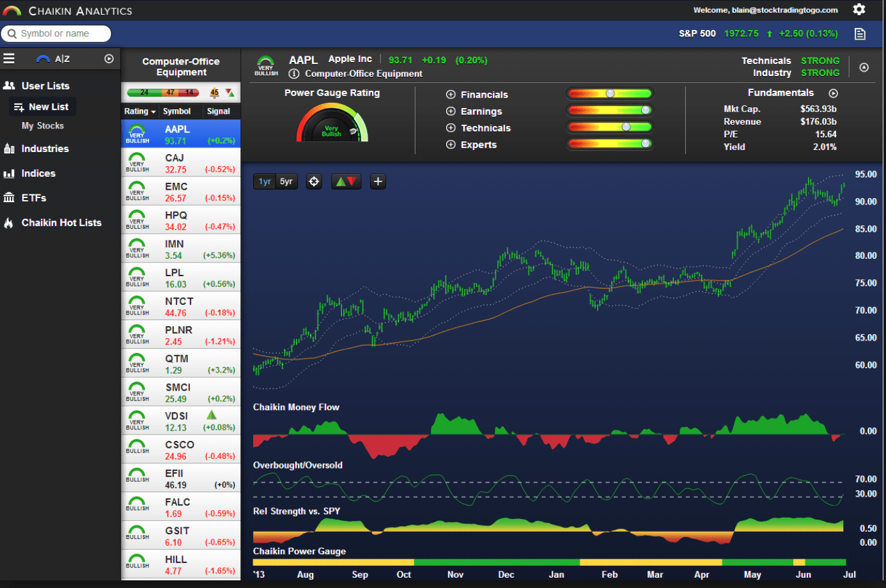Click the Technicals rating slider bar

[610, 127]
